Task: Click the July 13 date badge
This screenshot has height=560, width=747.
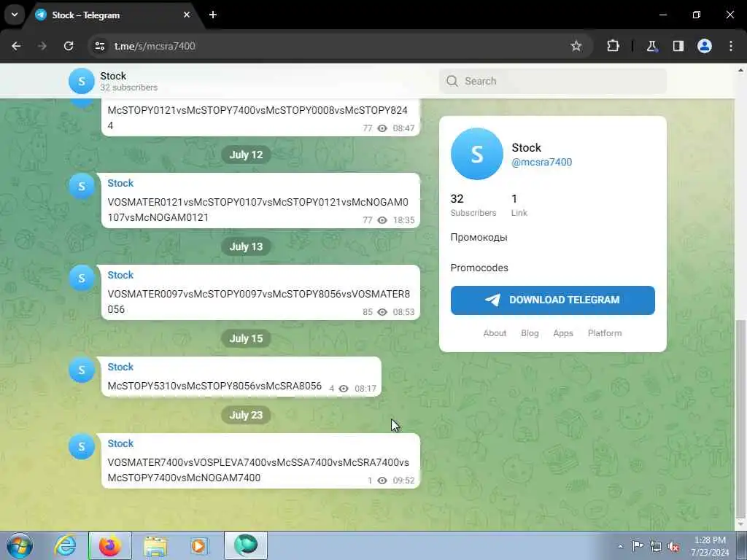Action: tap(246, 246)
